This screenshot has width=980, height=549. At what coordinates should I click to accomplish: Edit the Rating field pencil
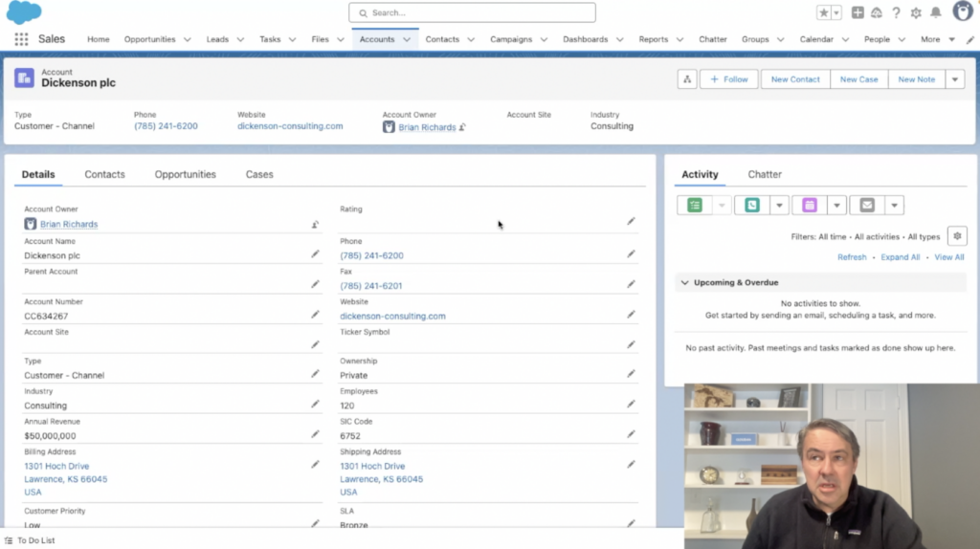pos(632,221)
